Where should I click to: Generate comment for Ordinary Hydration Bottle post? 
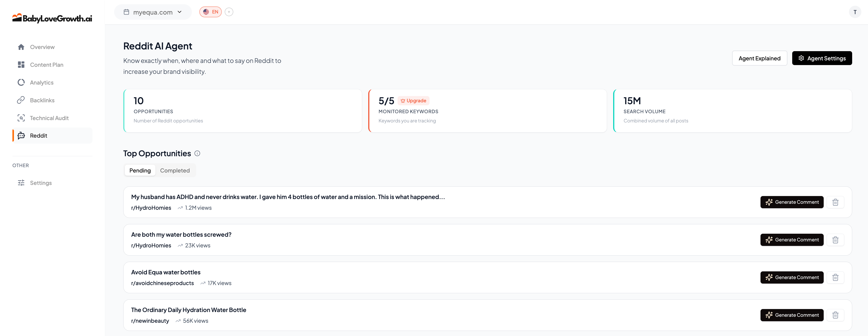point(792,315)
